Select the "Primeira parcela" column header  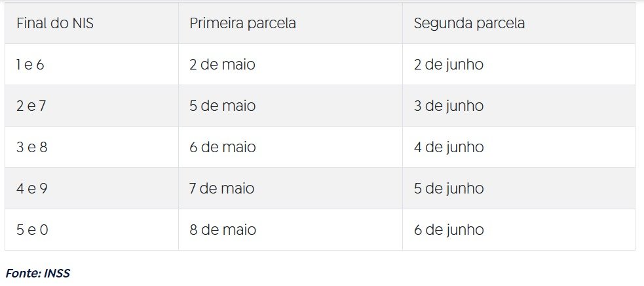(242, 24)
